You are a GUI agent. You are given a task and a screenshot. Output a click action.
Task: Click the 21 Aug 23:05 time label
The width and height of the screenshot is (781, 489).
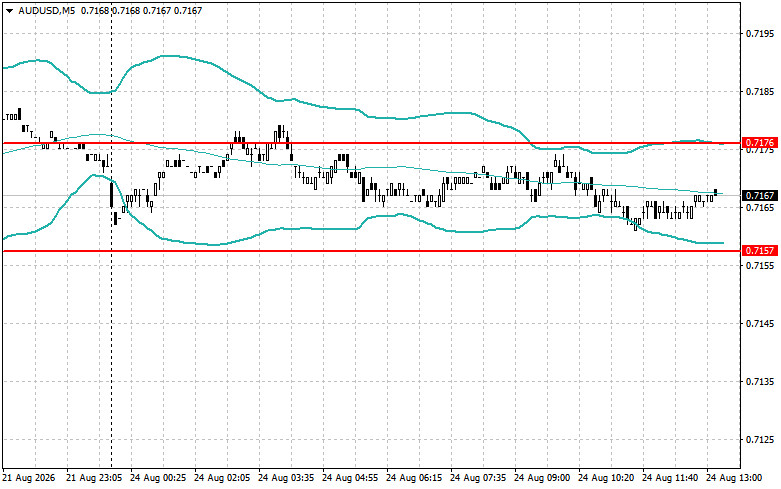point(94,478)
